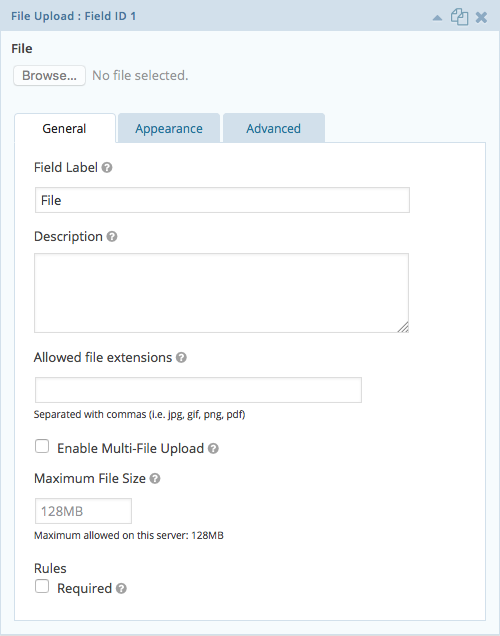Show help icon for Maximum File Size
The height and width of the screenshot is (636, 500).
[x=155, y=479]
